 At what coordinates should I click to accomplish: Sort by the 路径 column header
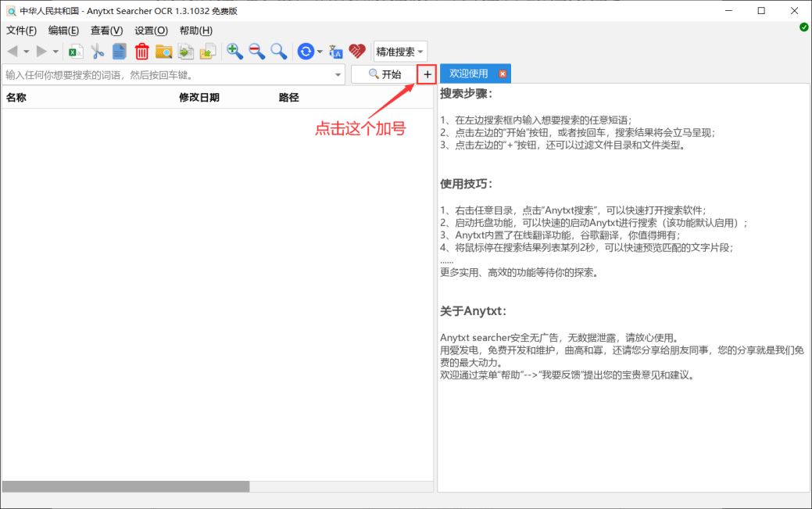click(288, 98)
